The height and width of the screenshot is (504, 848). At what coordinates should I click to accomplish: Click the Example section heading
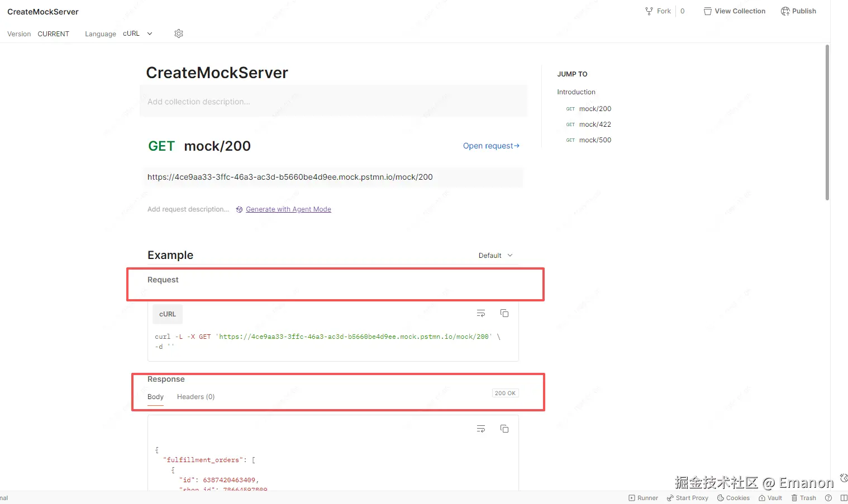(170, 255)
